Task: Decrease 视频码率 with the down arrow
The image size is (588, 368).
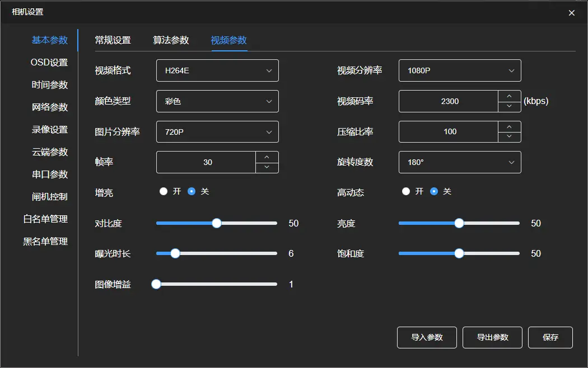Action: (510, 106)
